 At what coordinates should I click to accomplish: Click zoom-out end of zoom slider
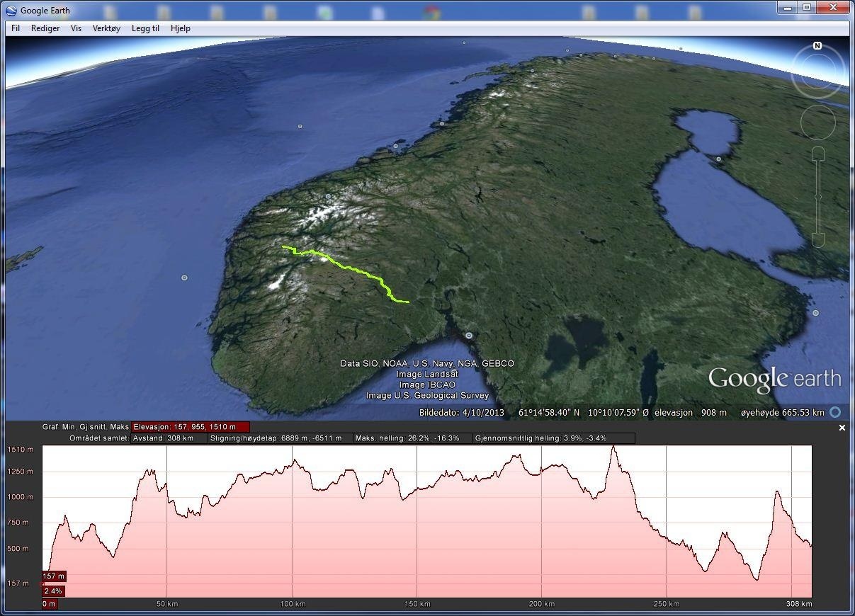(818, 240)
